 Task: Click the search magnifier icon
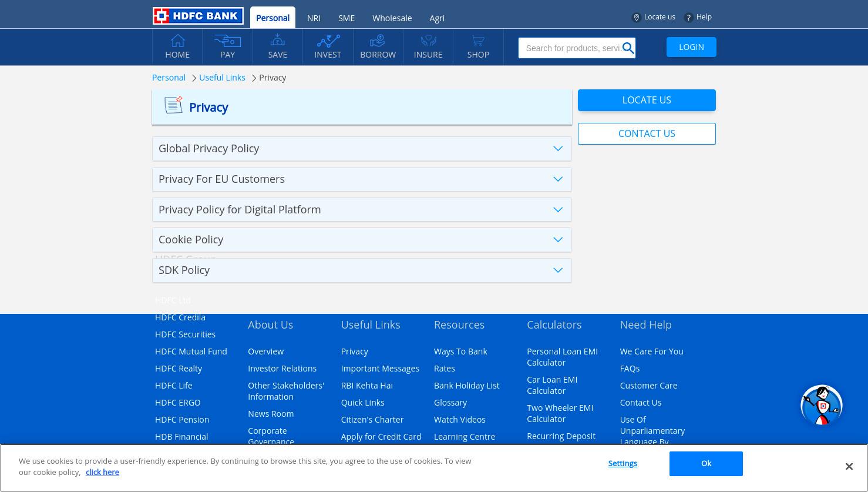[628, 48]
